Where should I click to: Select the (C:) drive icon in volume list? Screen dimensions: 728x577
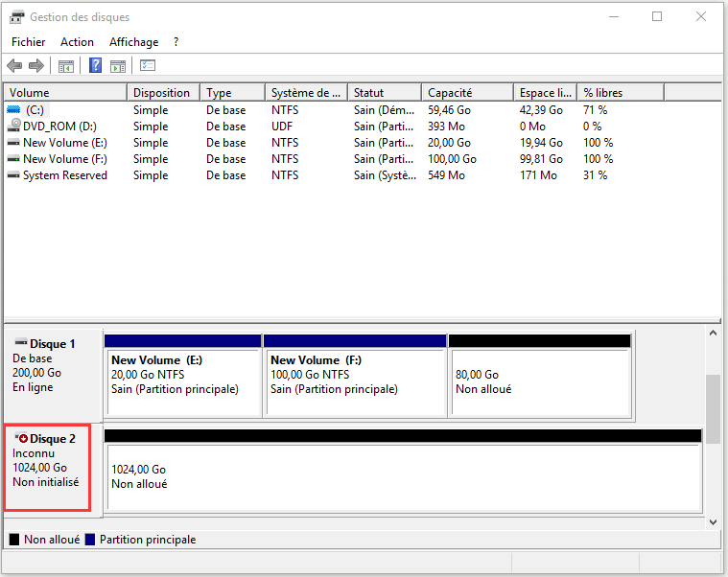click(x=13, y=110)
